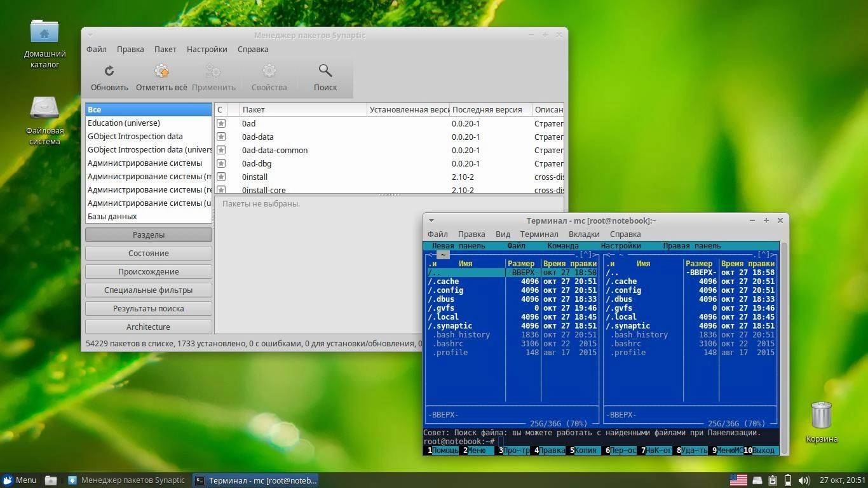
Task: Select the Файловая система desktop icon
Action: [x=44, y=108]
